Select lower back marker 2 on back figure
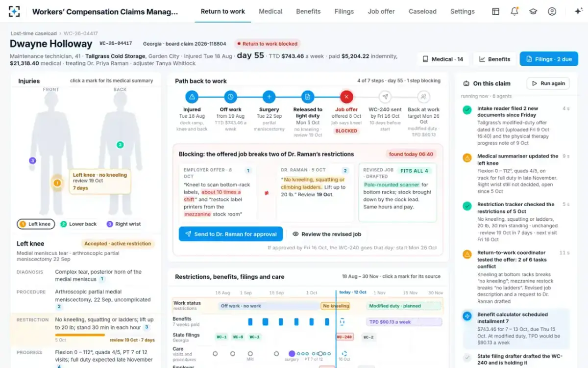The image size is (588, 368). point(120,145)
